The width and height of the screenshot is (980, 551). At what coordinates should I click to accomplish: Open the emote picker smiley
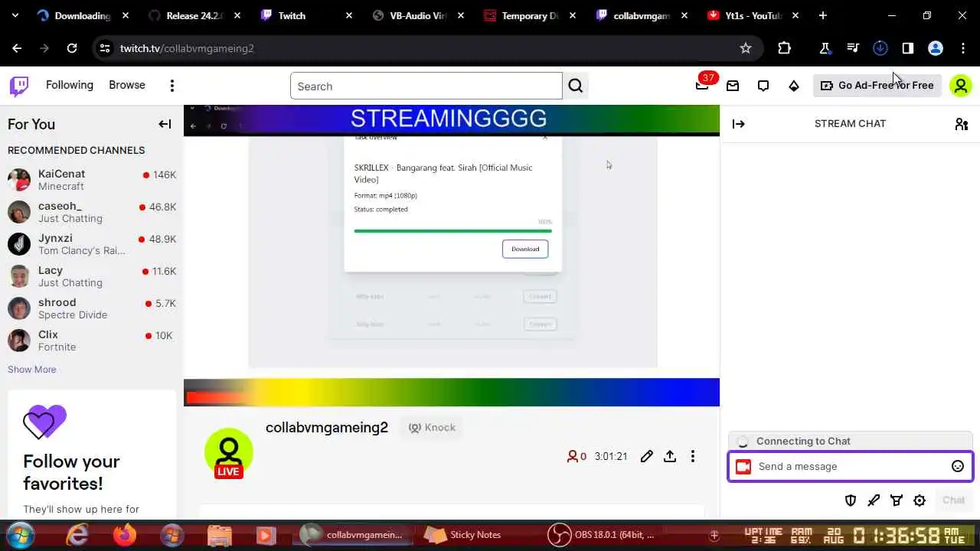[x=957, y=466]
